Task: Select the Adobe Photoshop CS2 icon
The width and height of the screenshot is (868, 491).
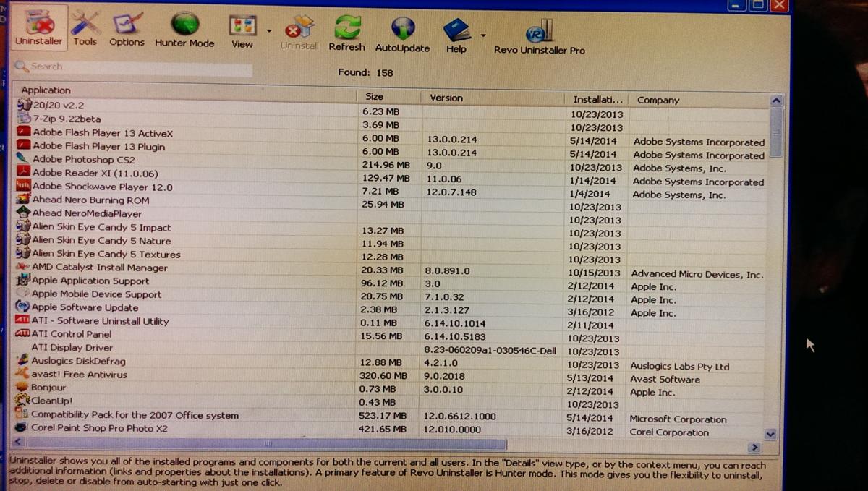Action: (22, 159)
